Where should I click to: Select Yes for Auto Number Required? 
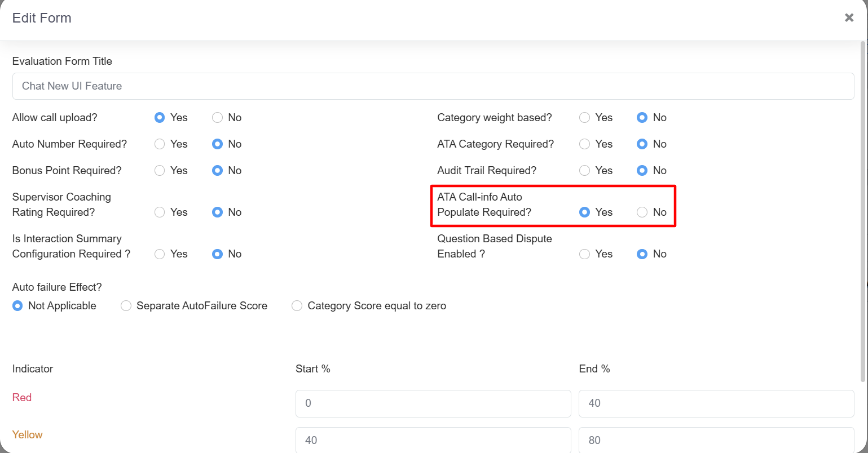[x=160, y=144]
